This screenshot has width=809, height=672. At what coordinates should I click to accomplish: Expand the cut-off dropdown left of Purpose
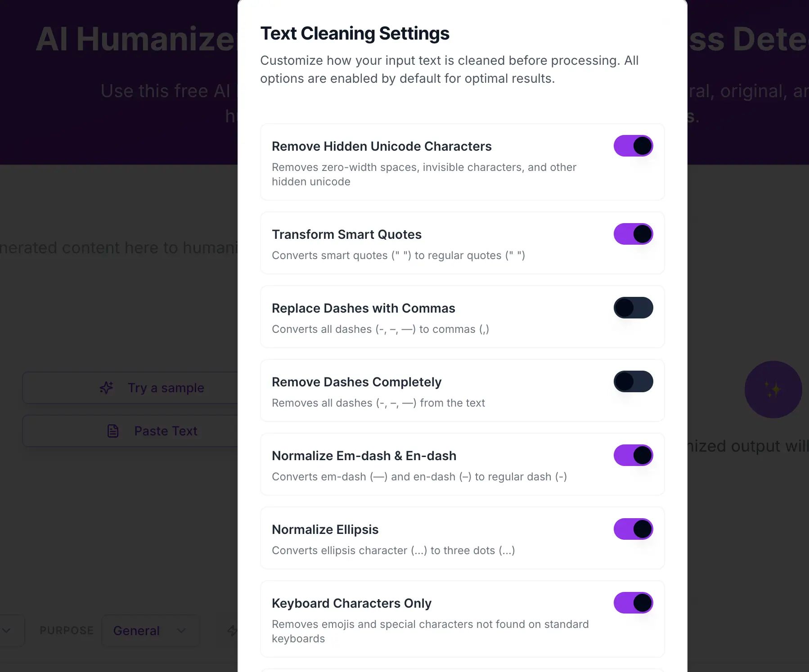[x=8, y=631]
